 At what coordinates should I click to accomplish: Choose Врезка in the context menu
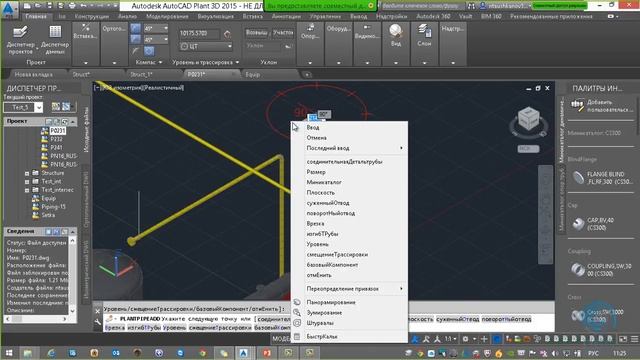(315, 223)
